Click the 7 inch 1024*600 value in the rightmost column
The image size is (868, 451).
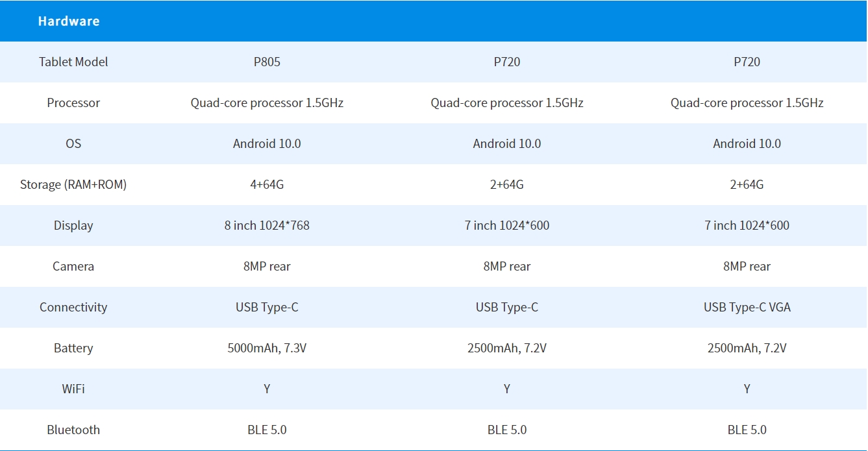point(747,225)
